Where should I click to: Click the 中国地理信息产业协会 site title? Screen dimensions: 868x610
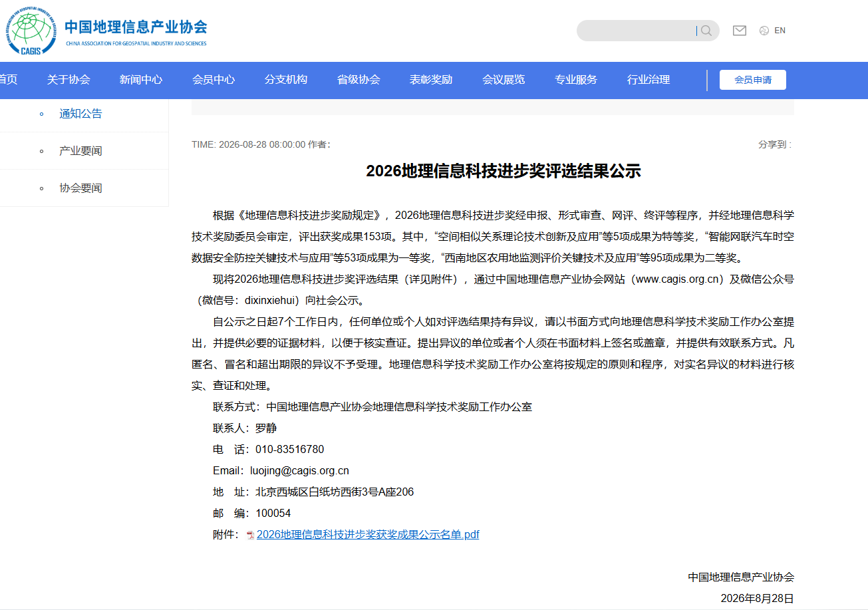point(136,27)
